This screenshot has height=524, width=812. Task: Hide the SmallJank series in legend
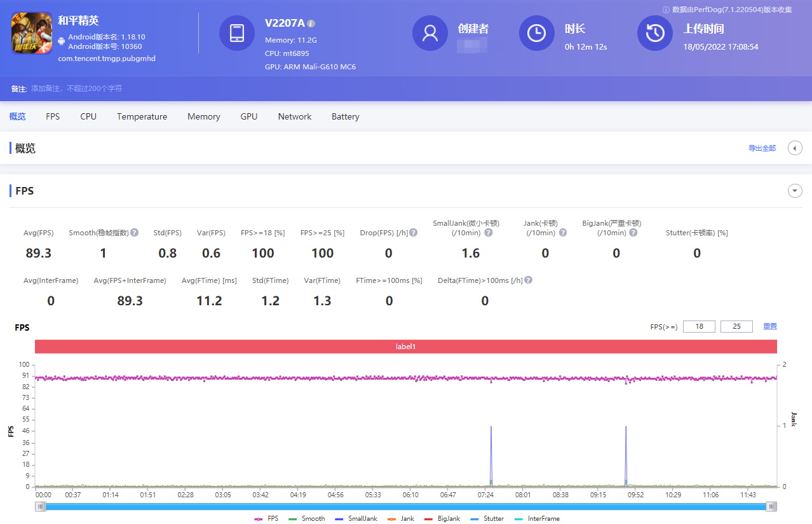coord(356,518)
